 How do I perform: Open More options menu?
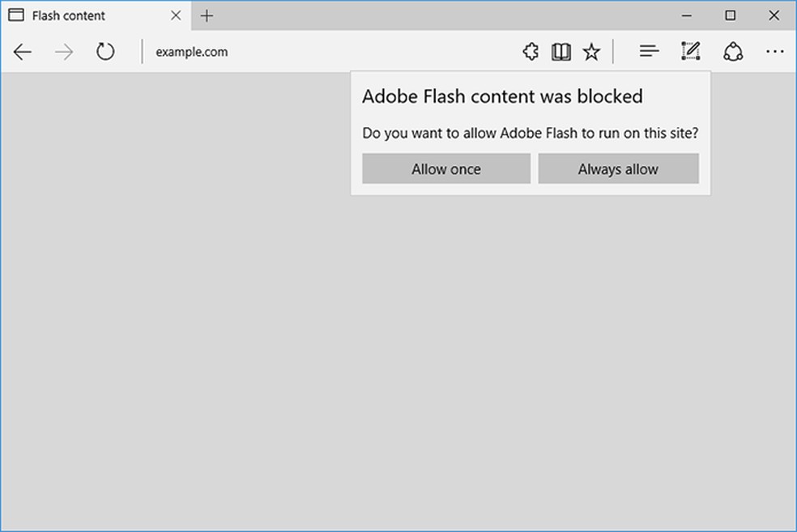775,51
